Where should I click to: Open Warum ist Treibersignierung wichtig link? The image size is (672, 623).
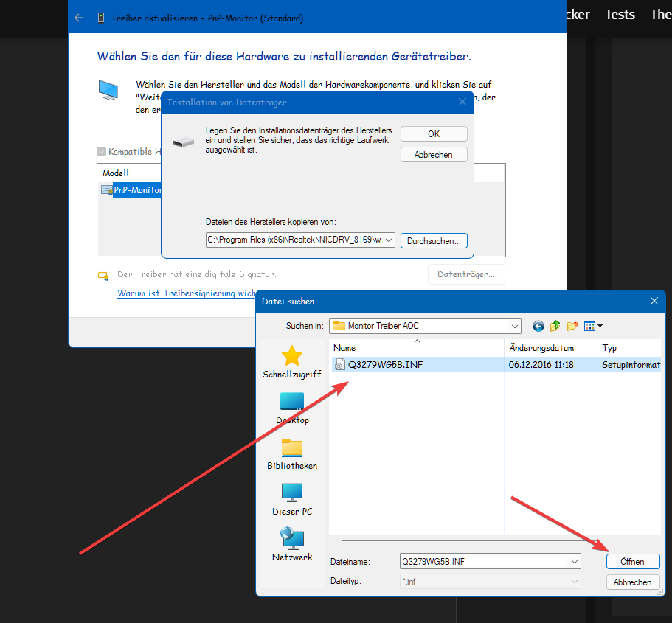pyautogui.click(x=187, y=293)
